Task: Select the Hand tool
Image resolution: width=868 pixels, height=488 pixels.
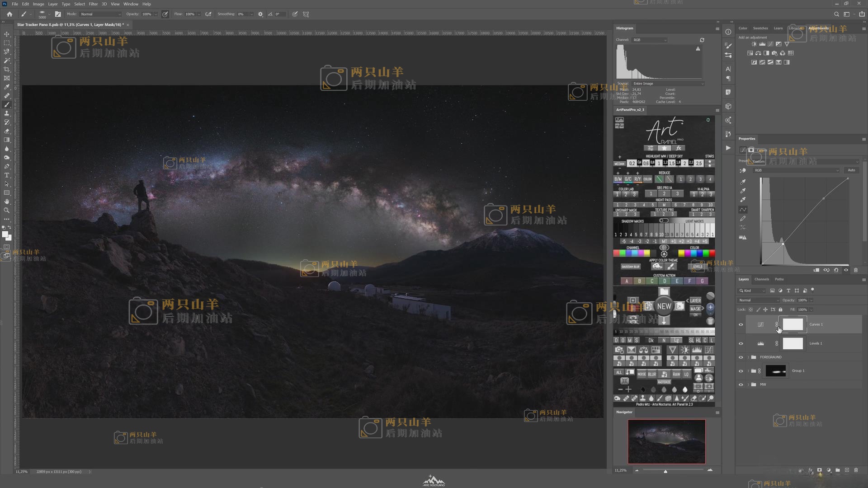Action: pos(7,202)
